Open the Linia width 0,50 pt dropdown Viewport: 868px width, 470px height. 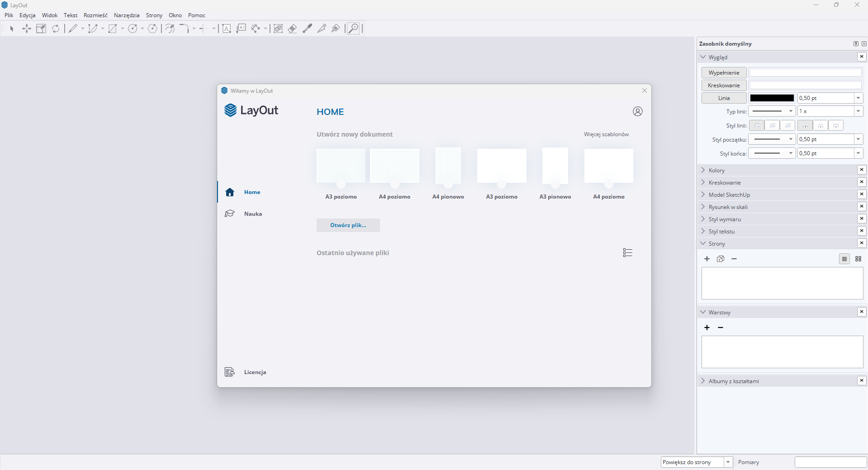[x=858, y=98]
